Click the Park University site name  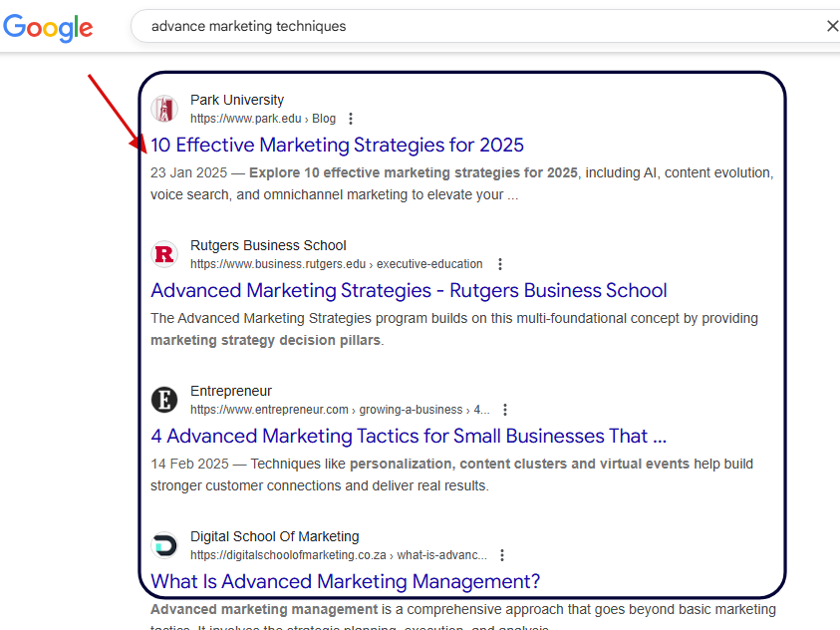237,100
